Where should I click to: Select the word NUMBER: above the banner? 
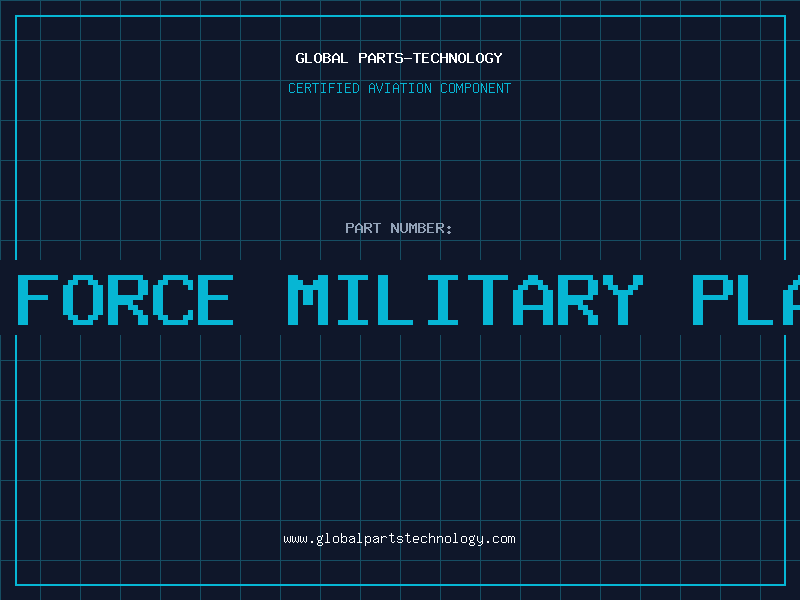421,228
